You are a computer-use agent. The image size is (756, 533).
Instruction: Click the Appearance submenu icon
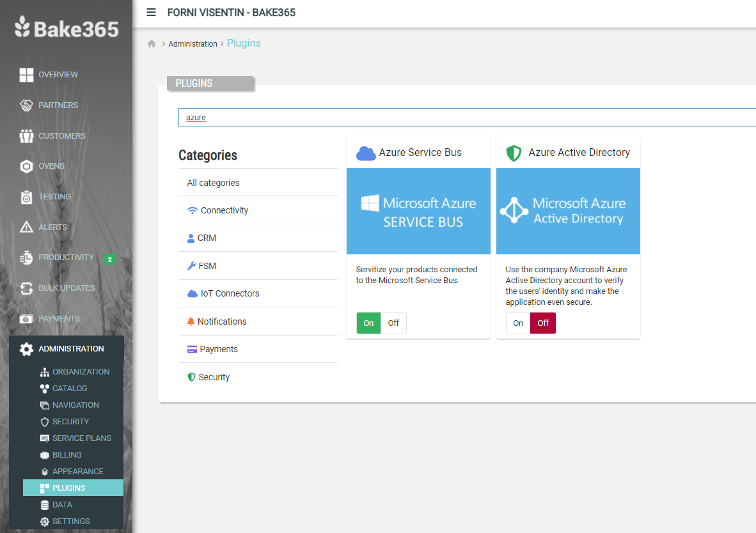45,472
